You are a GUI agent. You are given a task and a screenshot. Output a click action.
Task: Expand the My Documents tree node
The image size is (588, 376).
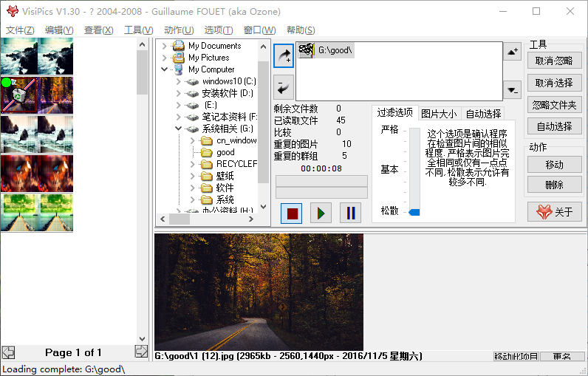tap(165, 46)
